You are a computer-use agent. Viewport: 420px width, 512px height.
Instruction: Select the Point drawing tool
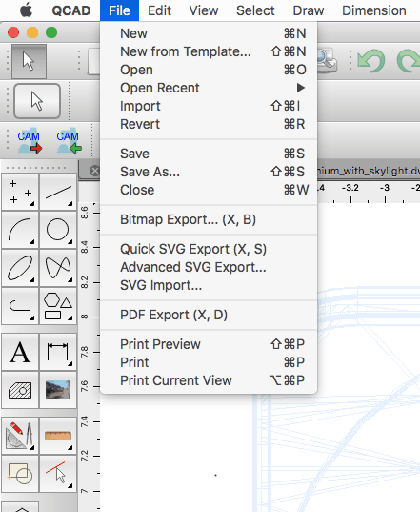(x=20, y=192)
